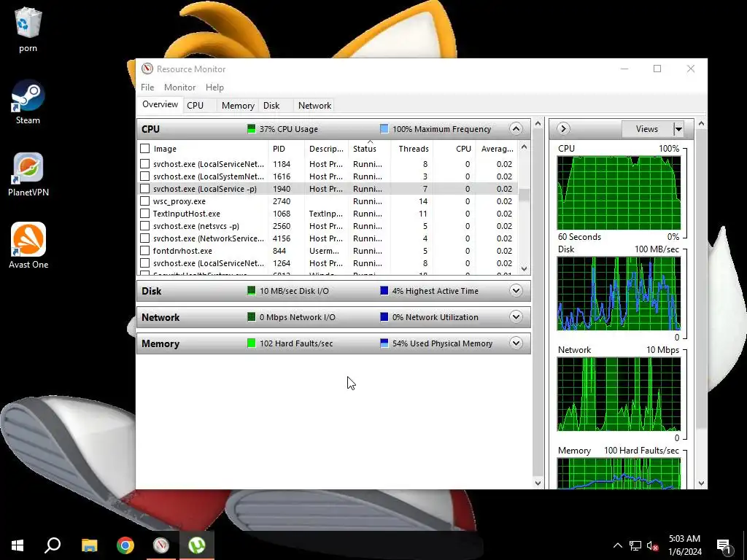Click the Disk activity graph
Image resolution: width=747 pixels, height=560 pixels.
[619, 293]
